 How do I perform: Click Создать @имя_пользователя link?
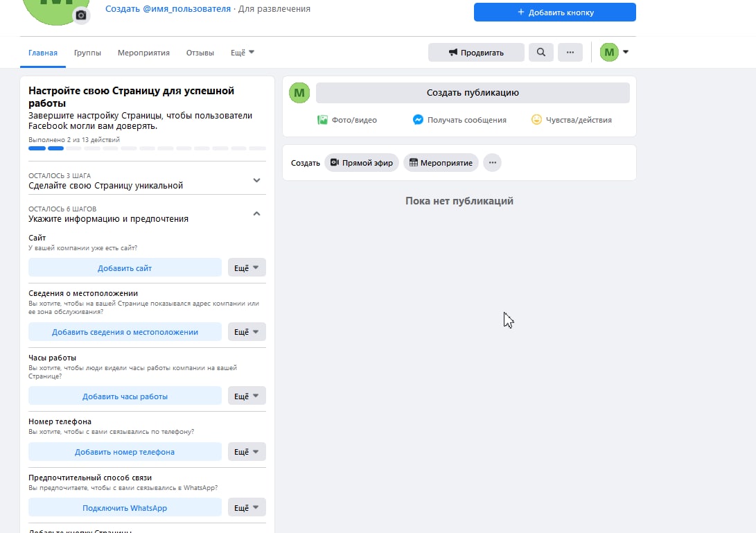point(168,9)
